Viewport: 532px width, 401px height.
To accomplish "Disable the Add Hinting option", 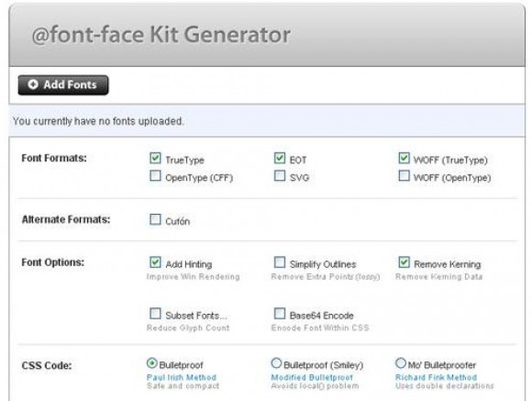I will point(155,262).
